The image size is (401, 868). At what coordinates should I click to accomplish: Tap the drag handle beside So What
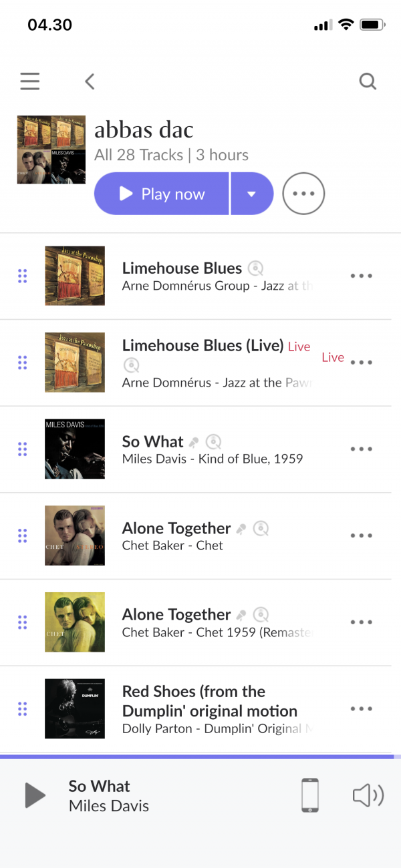pos(22,449)
